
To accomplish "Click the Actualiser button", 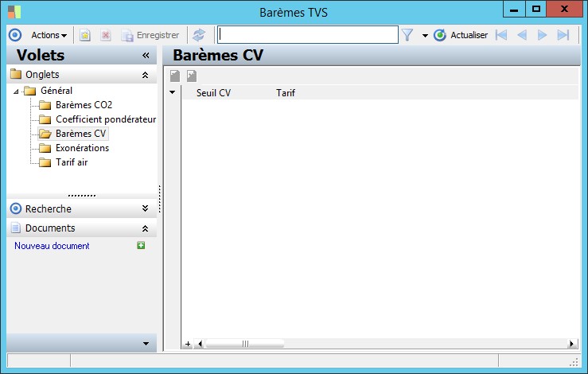I will click(461, 35).
